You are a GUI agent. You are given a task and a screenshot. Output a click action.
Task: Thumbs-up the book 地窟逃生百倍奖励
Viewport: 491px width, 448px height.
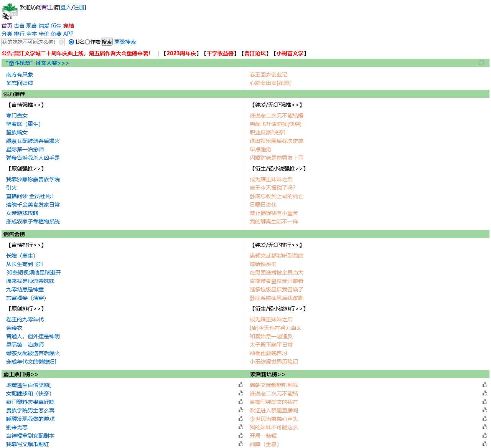(x=241, y=385)
